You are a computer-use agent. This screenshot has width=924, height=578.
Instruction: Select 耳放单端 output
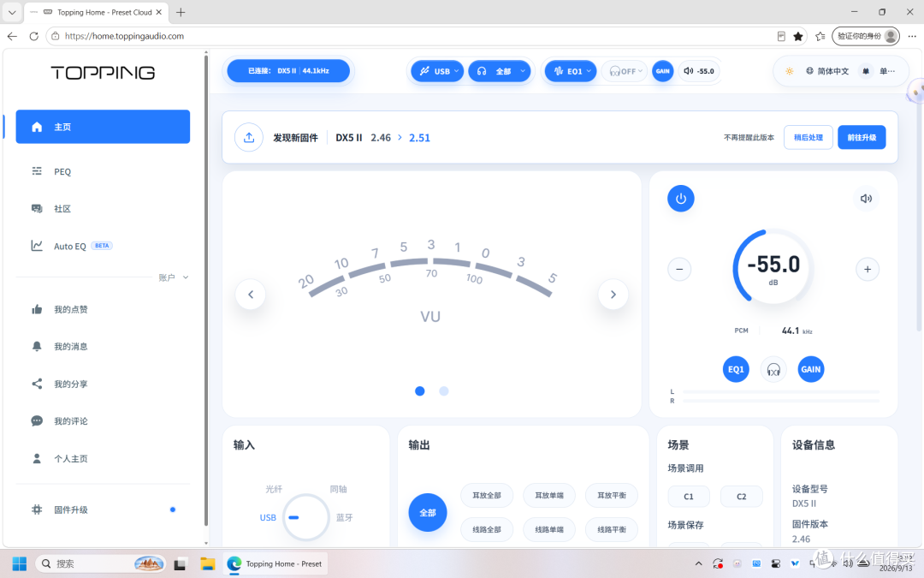point(549,496)
